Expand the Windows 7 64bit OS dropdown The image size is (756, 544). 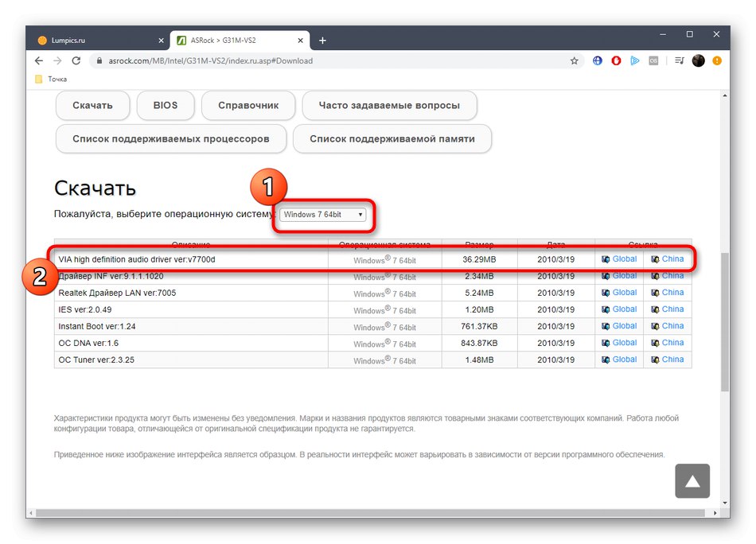322,215
